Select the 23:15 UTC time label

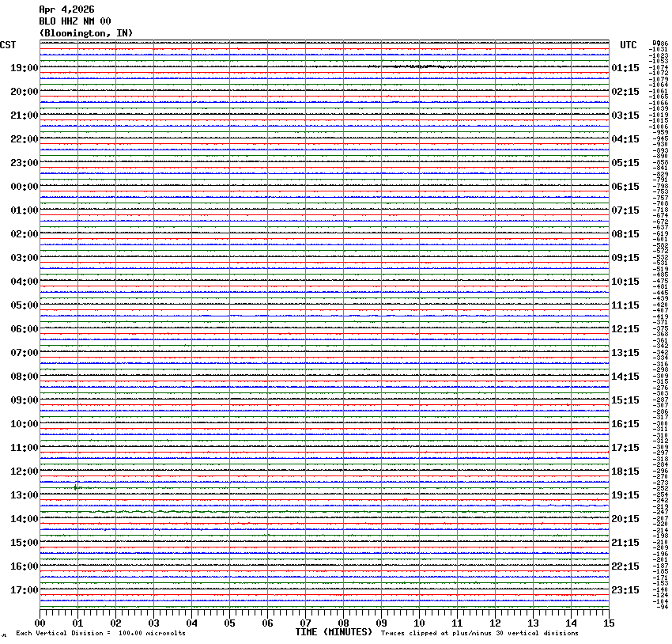pos(625,590)
